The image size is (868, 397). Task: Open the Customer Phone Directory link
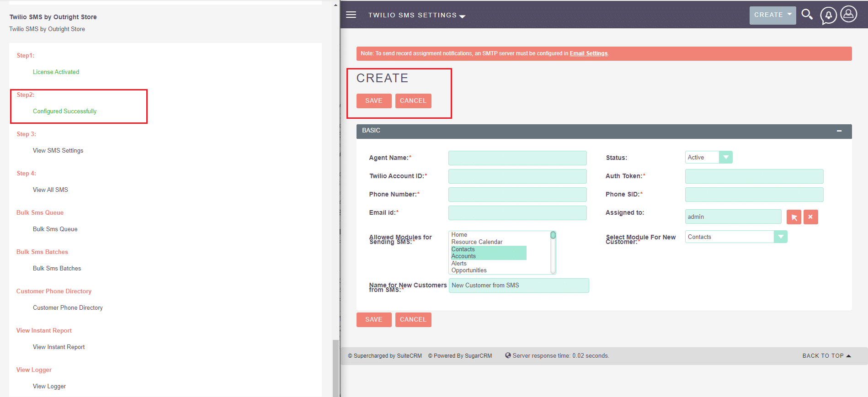[68, 308]
